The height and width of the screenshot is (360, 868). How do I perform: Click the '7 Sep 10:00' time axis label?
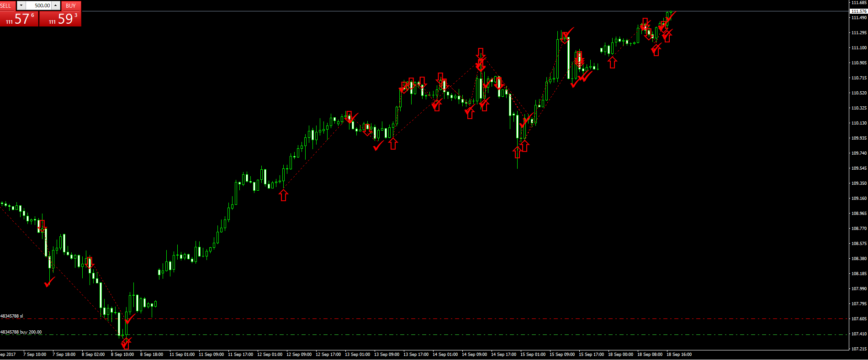point(35,355)
